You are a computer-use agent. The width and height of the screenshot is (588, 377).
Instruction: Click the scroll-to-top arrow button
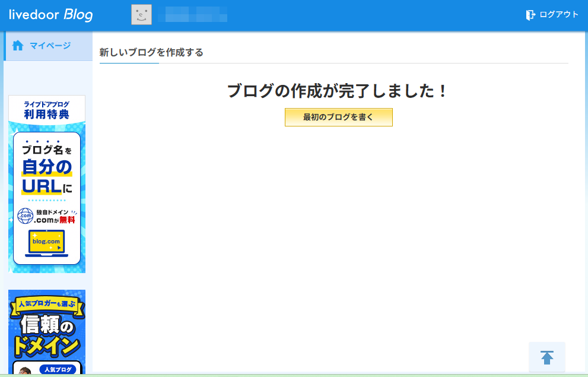coord(546,357)
